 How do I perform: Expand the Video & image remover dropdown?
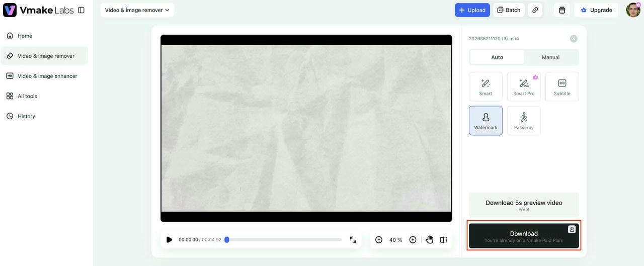137,10
